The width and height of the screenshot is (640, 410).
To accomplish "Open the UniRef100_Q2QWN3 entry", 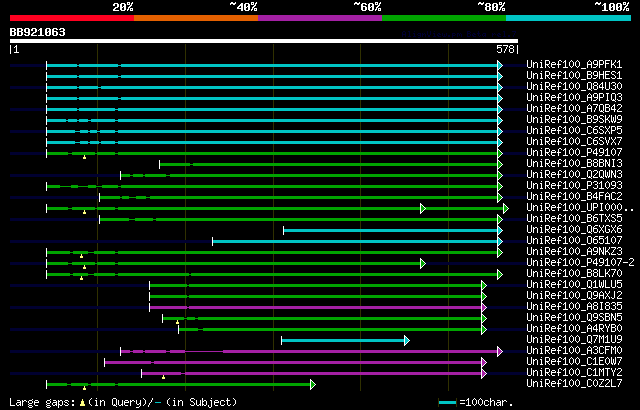I will pos(574,175).
